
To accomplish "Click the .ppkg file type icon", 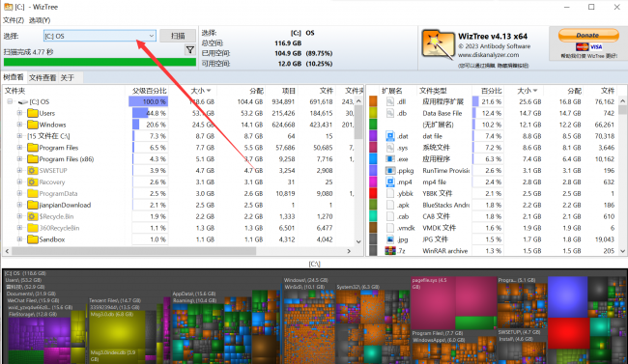I will coord(390,171).
